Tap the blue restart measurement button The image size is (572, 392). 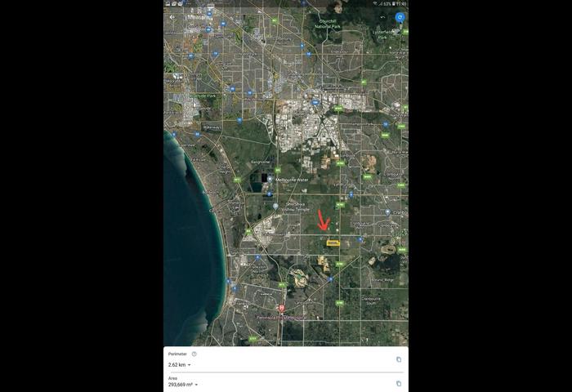coord(400,17)
